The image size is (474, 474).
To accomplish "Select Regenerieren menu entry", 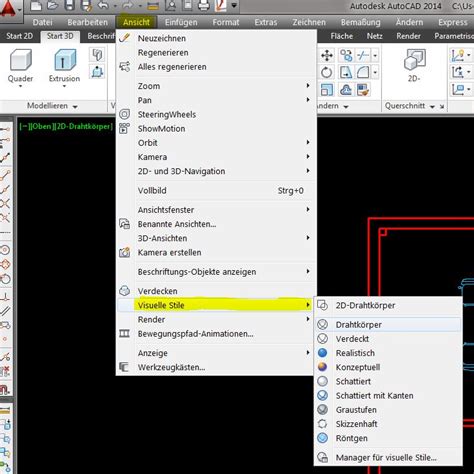I will pyautogui.click(x=215, y=52).
